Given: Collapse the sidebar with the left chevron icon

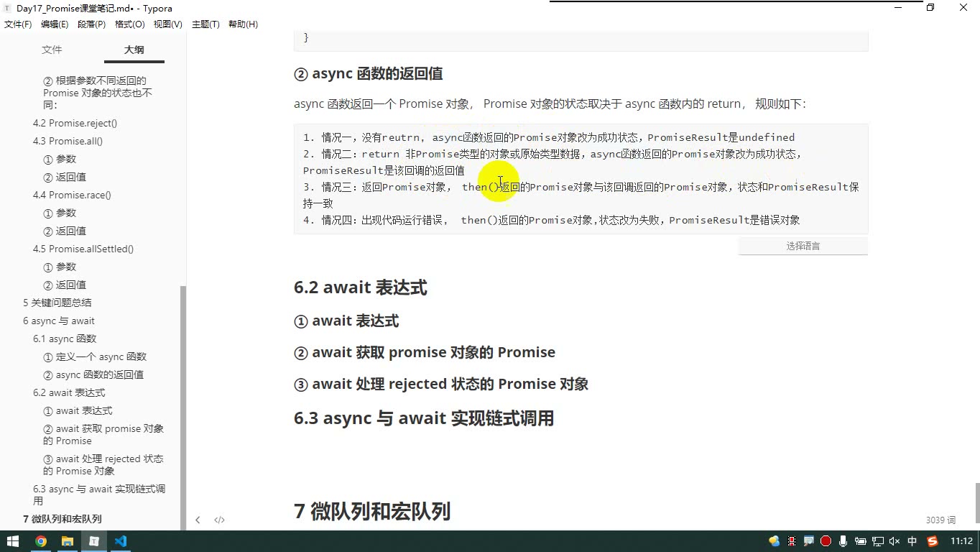Looking at the screenshot, I should (198, 520).
